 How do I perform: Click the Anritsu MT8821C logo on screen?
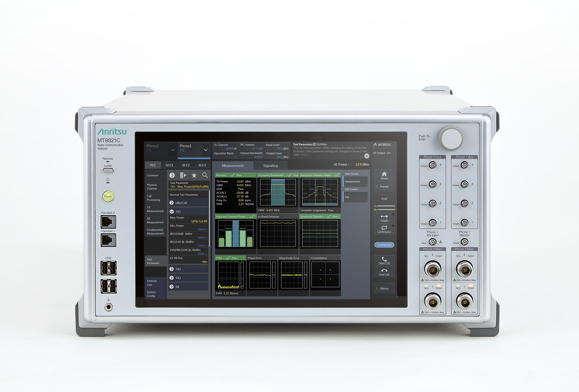(382, 145)
